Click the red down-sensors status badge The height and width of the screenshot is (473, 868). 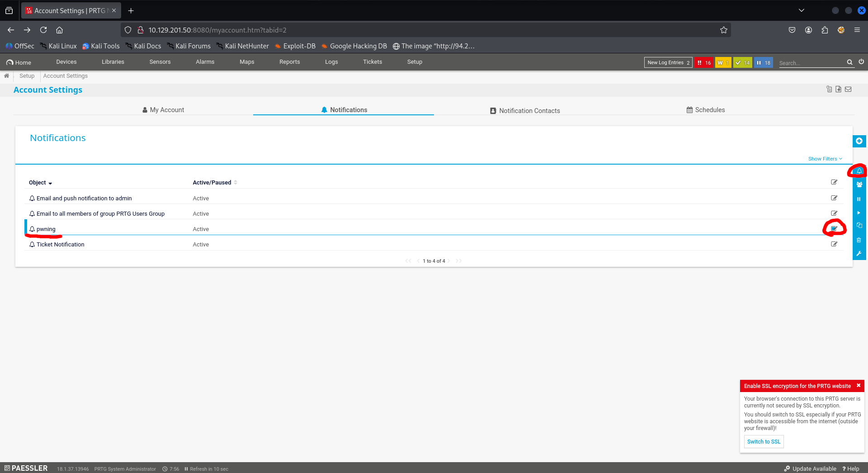pyautogui.click(x=704, y=63)
